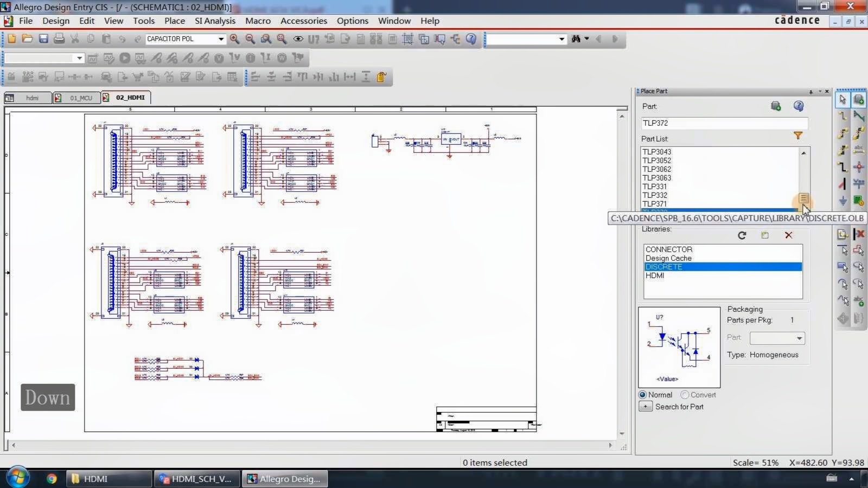The width and height of the screenshot is (868, 488).
Task: Click the Place Part icon in panel header
Action: pos(776,106)
